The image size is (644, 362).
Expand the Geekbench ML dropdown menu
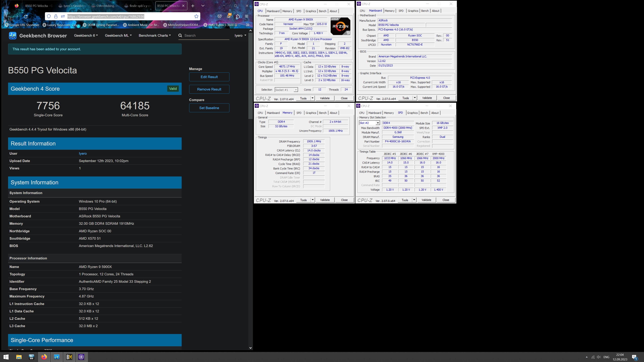point(118,36)
